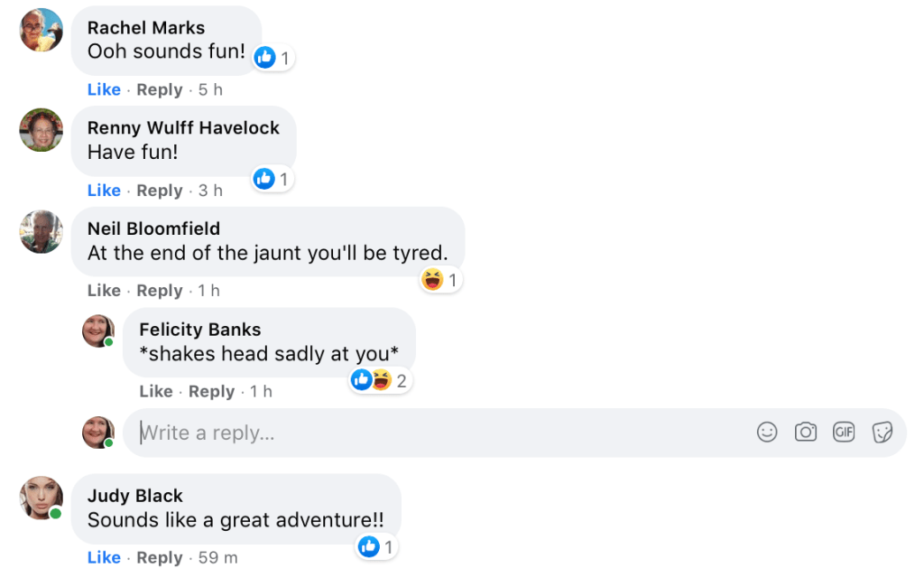The image size is (924, 568).
Task: Open the GIF picker in reply box
Action: click(x=844, y=433)
